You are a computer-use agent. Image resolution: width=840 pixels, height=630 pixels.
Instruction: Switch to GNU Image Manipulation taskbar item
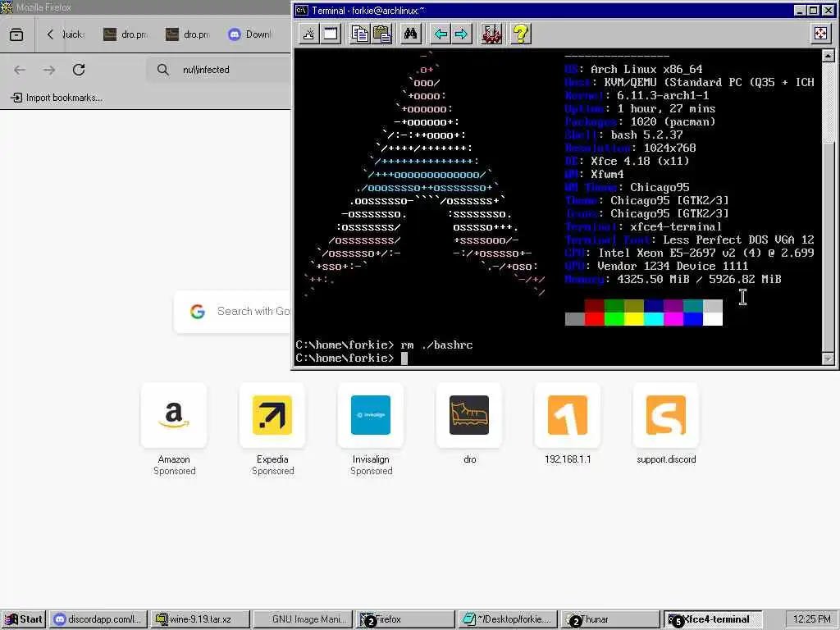[303, 619]
